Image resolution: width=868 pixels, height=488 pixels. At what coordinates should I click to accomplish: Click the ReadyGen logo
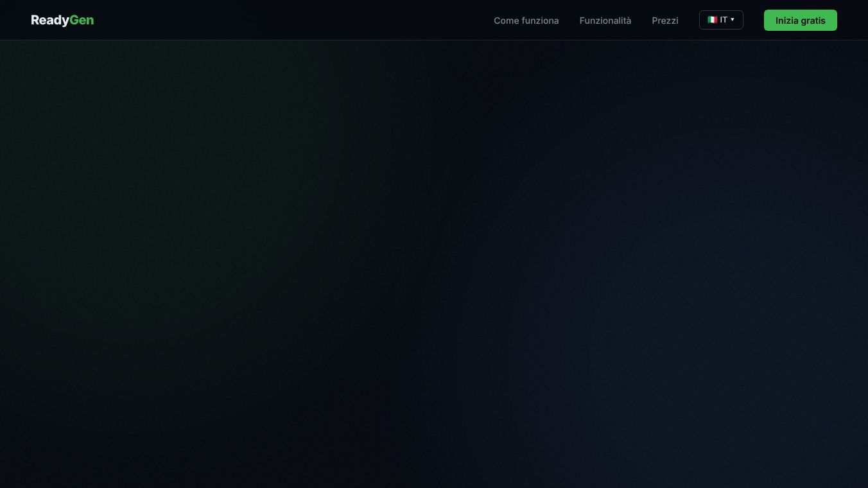pyautogui.click(x=62, y=21)
